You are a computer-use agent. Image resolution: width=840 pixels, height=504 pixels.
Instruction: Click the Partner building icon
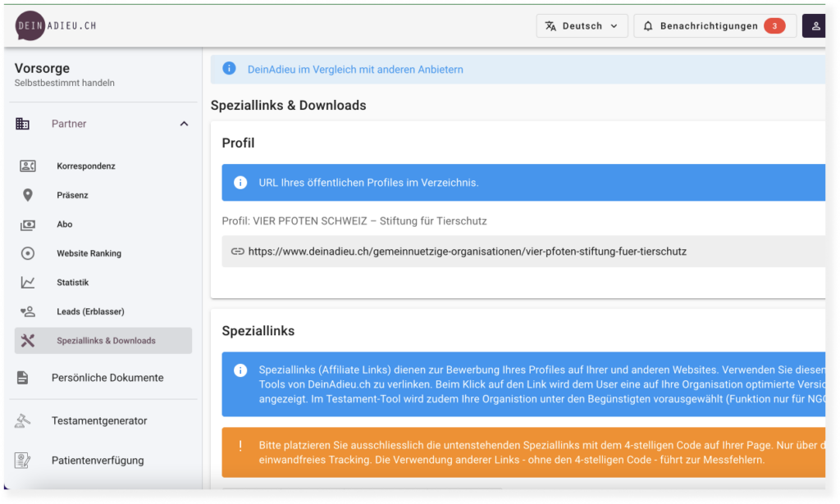23,124
